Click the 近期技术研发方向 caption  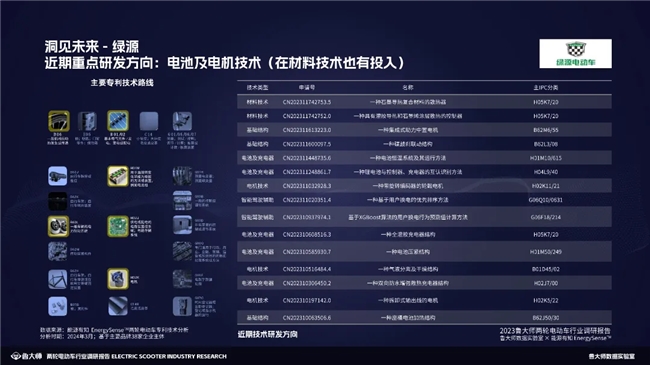(x=267, y=334)
